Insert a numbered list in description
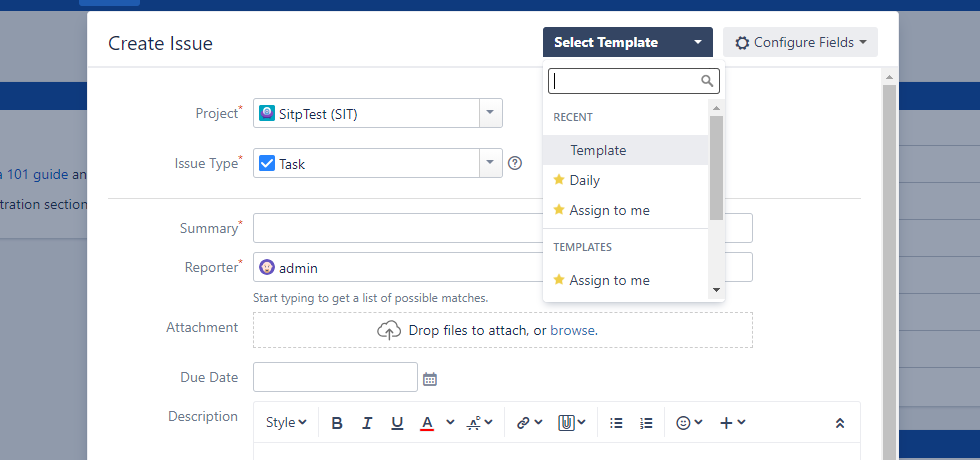Image resolution: width=980 pixels, height=460 pixels. point(646,423)
